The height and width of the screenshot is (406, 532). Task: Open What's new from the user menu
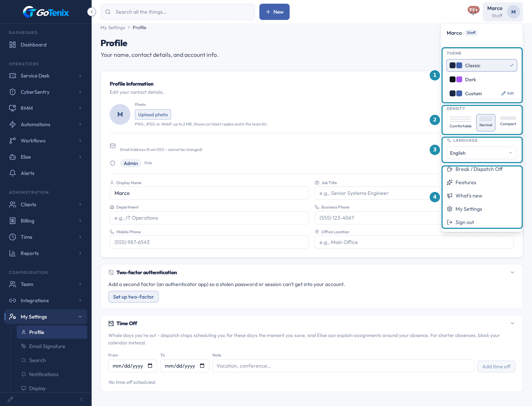point(481,196)
